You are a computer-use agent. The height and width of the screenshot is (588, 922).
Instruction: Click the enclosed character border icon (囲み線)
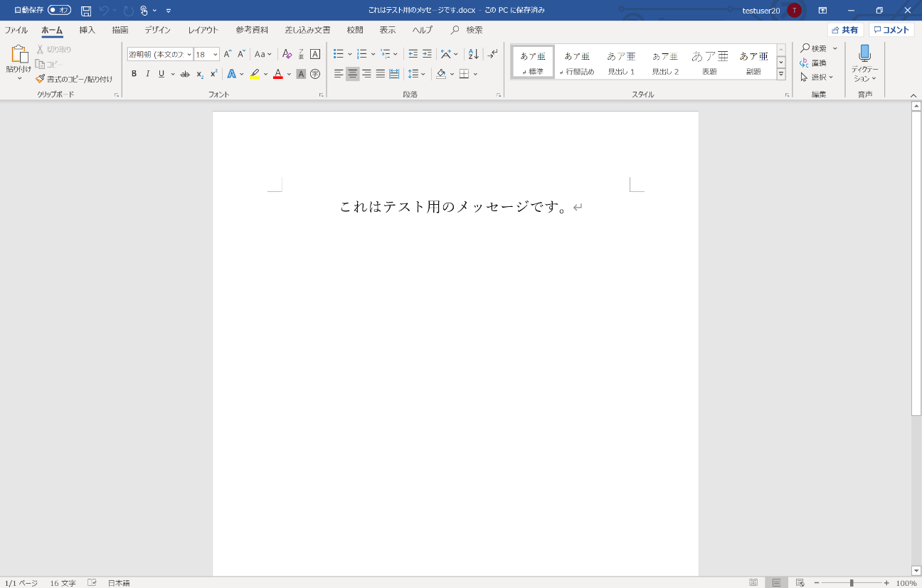[315, 54]
